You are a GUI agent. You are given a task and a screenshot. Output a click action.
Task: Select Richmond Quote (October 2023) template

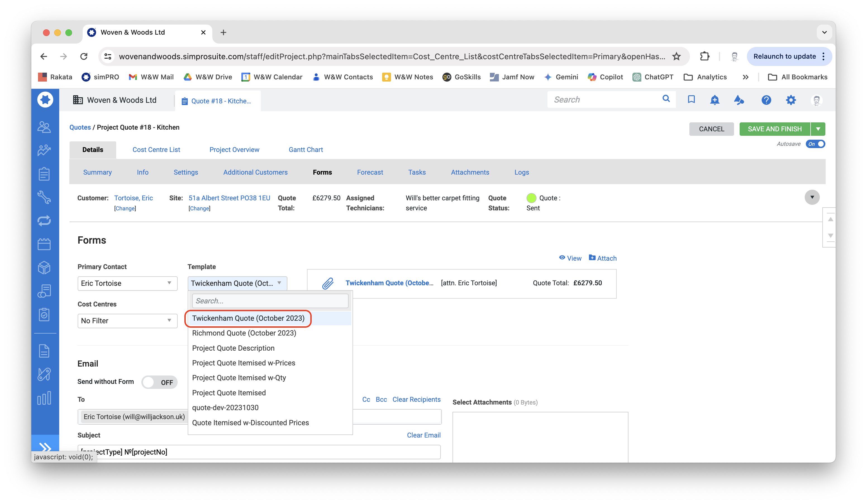pyautogui.click(x=244, y=333)
